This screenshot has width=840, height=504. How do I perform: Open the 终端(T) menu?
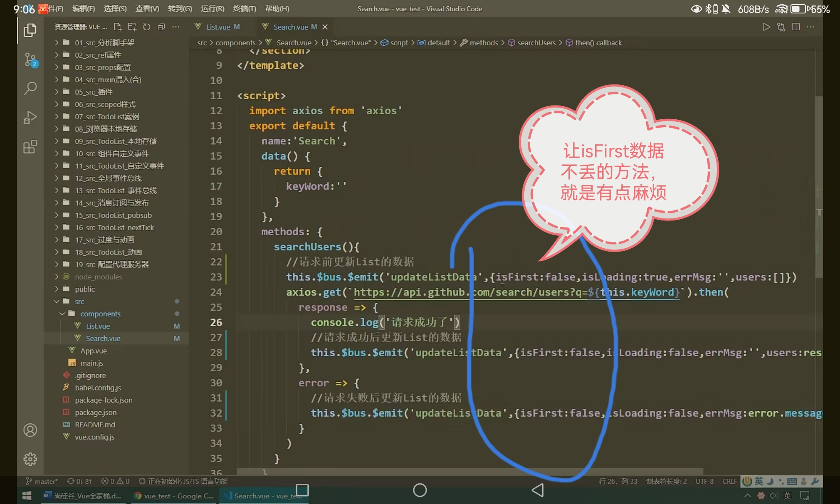coord(244,9)
